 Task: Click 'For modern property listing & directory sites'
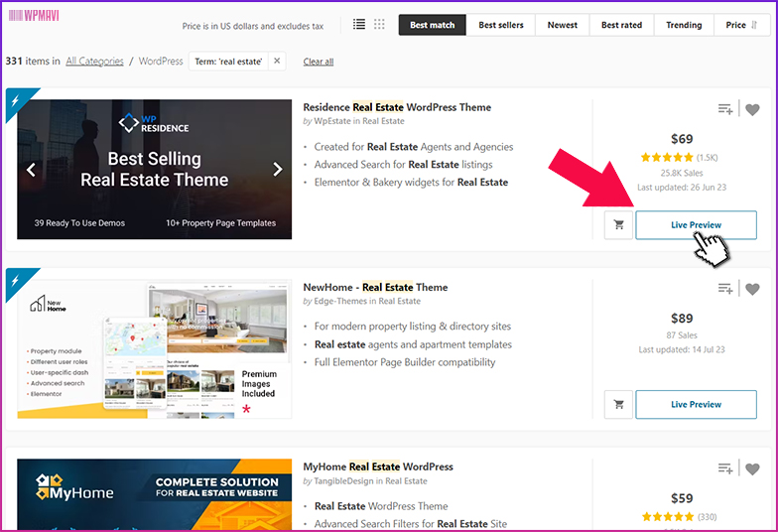click(413, 326)
